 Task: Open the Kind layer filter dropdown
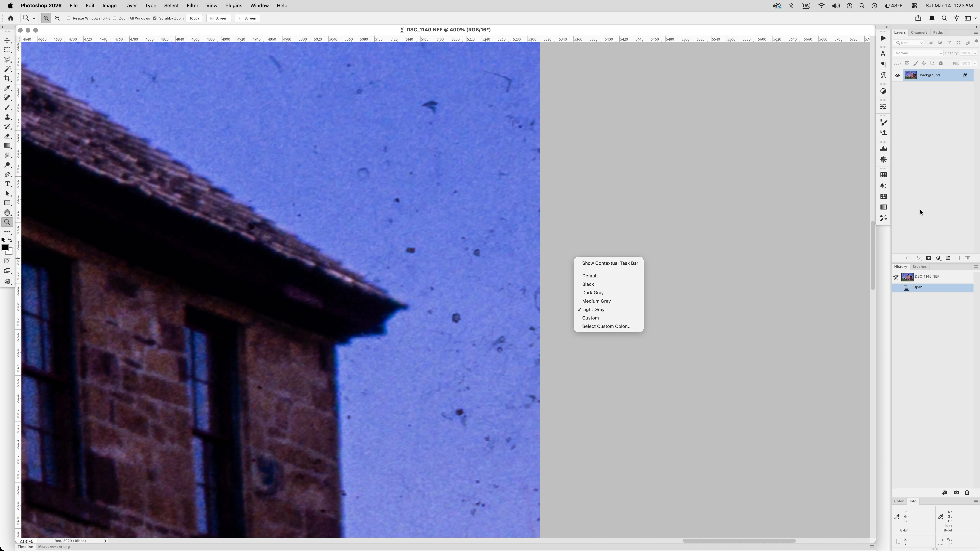click(x=909, y=43)
